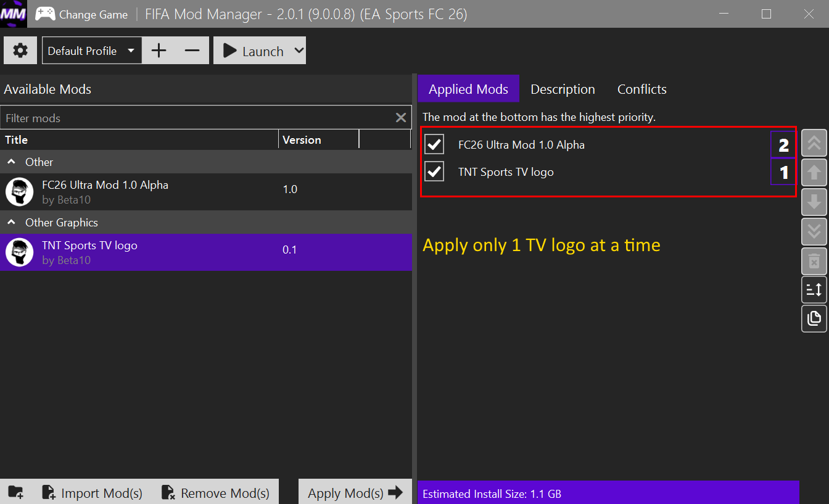The image size is (829, 504).
Task: Click the Mod Manager MM logo
Action: pyautogui.click(x=13, y=14)
